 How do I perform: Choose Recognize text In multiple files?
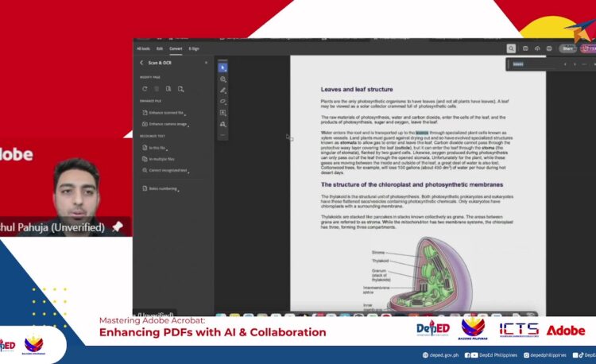158,159
